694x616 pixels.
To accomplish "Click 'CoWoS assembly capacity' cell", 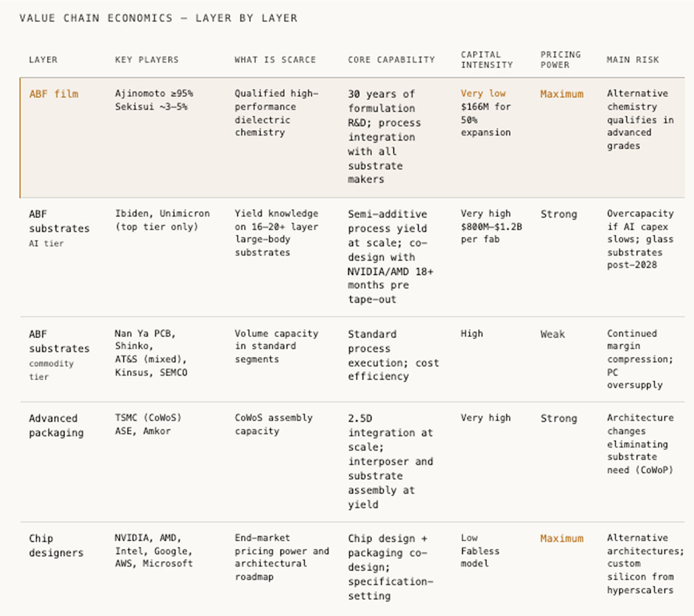I will click(274, 424).
